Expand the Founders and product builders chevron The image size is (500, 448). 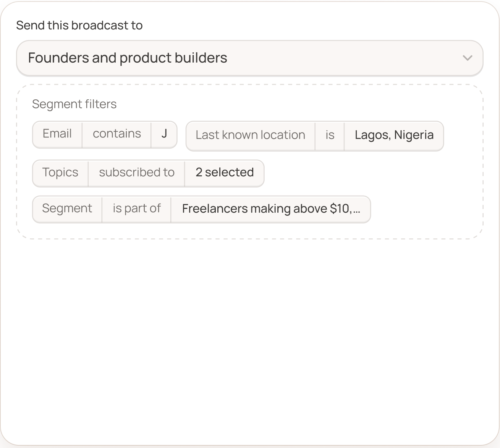[467, 58]
